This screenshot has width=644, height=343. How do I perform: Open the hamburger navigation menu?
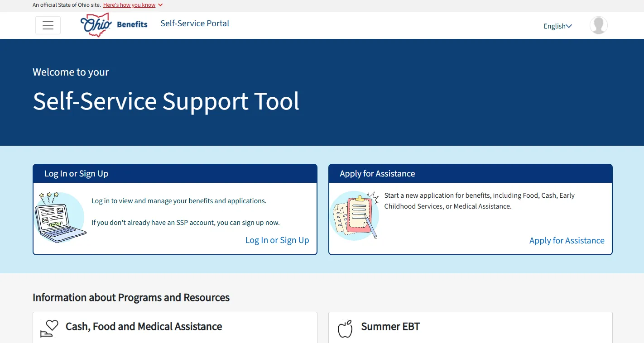[48, 25]
